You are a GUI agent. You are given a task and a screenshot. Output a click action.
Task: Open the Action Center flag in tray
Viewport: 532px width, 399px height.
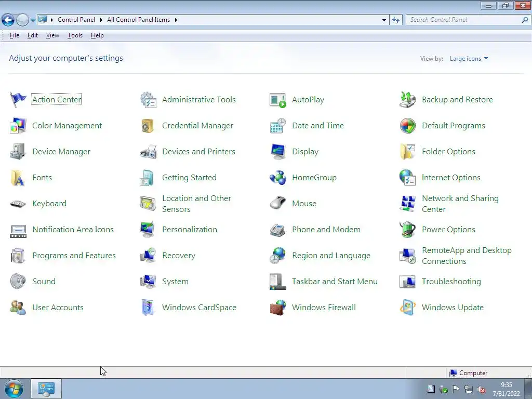click(456, 390)
